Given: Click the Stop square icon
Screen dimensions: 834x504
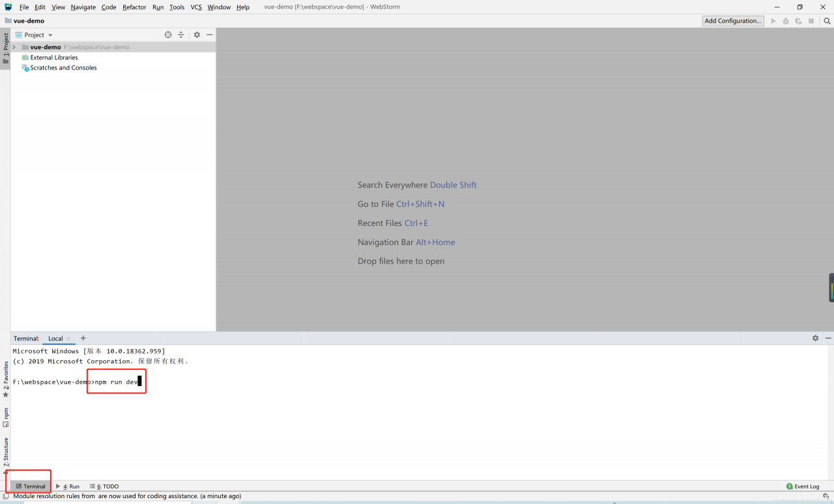Looking at the screenshot, I should click(x=811, y=21).
